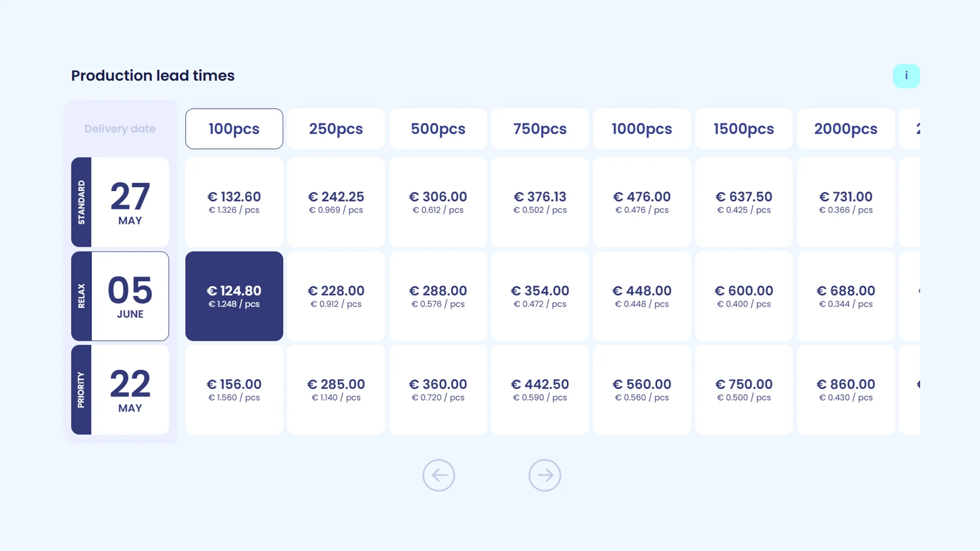Click the Production lead times heading
Image resolution: width=980 pixels, height=551 pixels.
tap(153, 76)
